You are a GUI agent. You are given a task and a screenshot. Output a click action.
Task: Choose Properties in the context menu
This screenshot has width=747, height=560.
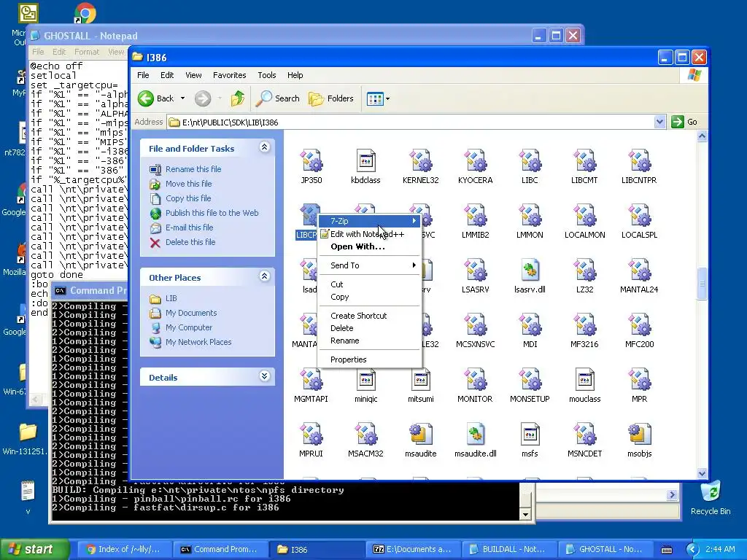(370, 359)
